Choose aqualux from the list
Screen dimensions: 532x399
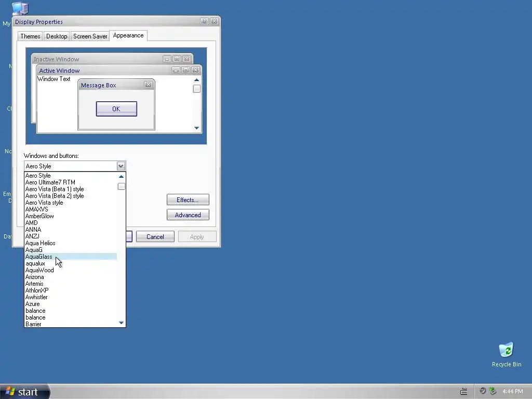tap(71, 263)
